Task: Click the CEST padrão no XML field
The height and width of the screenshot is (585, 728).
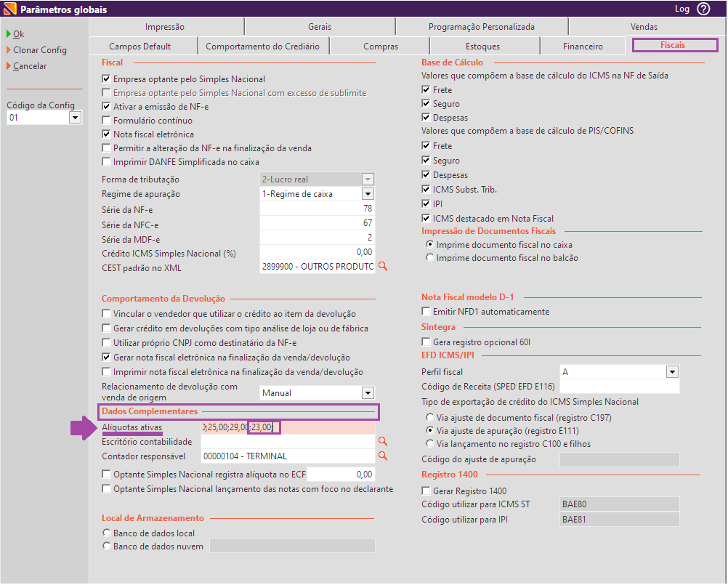Action: click(x=317, y=267)
